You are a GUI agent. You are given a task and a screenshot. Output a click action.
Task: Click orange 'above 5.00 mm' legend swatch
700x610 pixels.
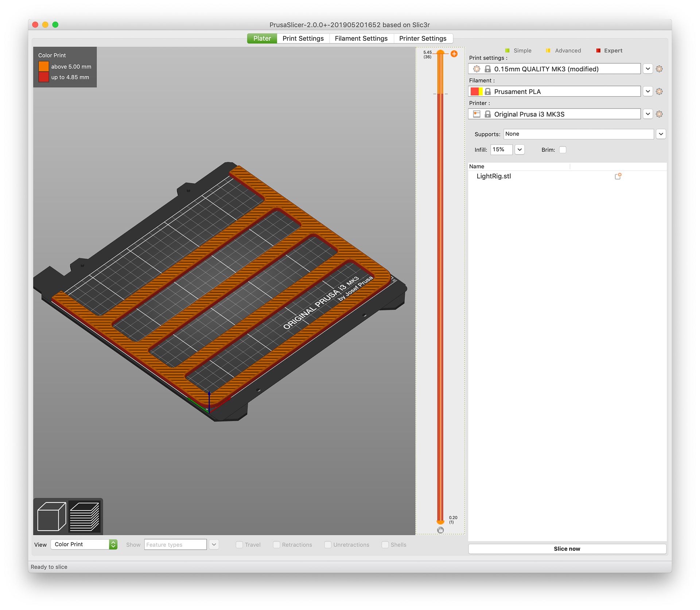tap(43, 66)
